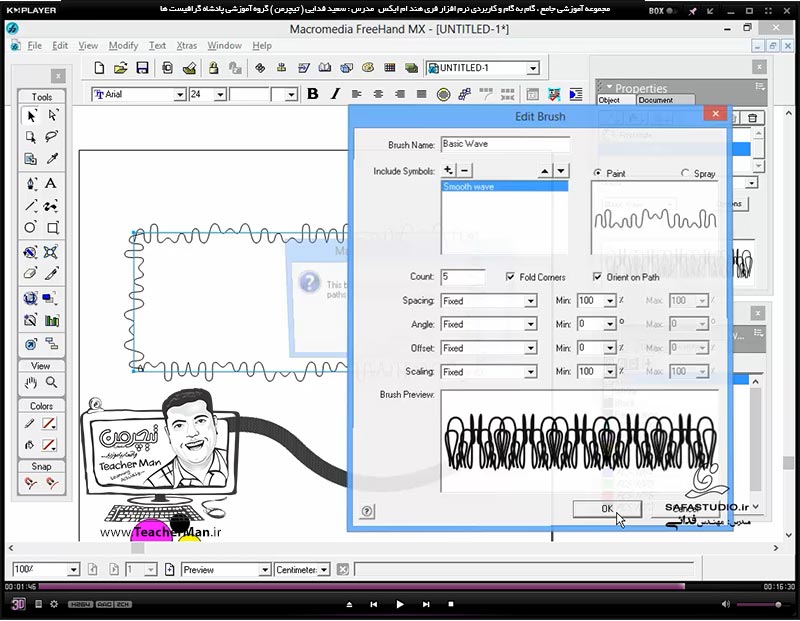Toggle the Fold Corners checkbox
800x621 pixels.
click(510, 277)
